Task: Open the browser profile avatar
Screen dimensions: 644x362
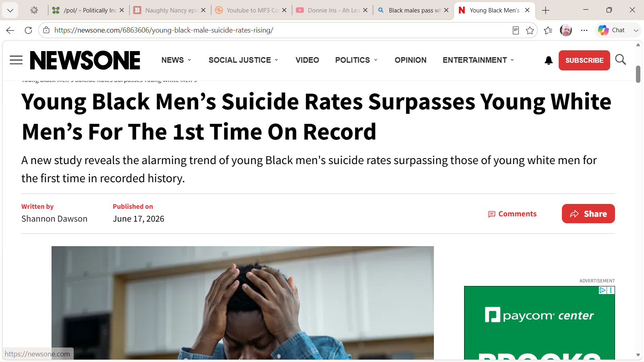Action: pyautogui.click(x=566, y=30)
